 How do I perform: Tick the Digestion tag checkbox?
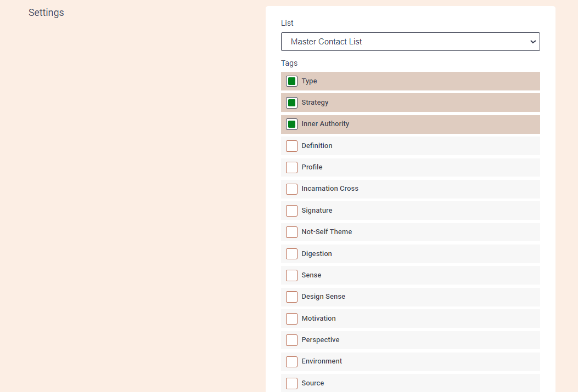tap(291, 254)
